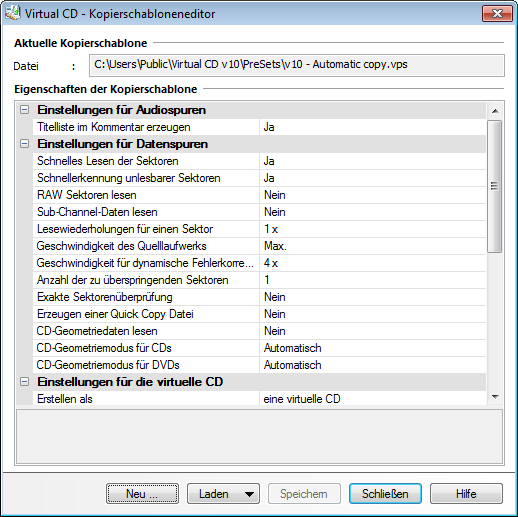This screenshot has height=517, width=518.
Task: Collapse Einstellungen für die virtuelle CD section
Action: (x=24, y=382)
